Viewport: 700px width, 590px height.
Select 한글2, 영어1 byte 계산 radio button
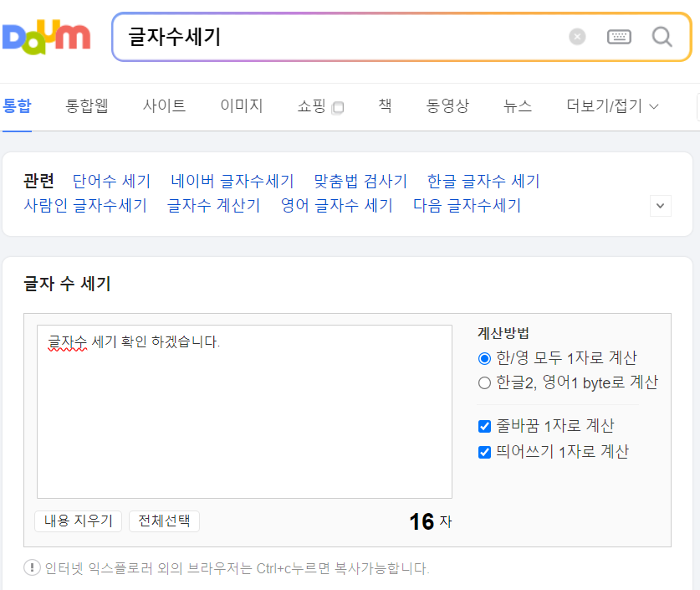pyautogui.click(x=483, y=382)
